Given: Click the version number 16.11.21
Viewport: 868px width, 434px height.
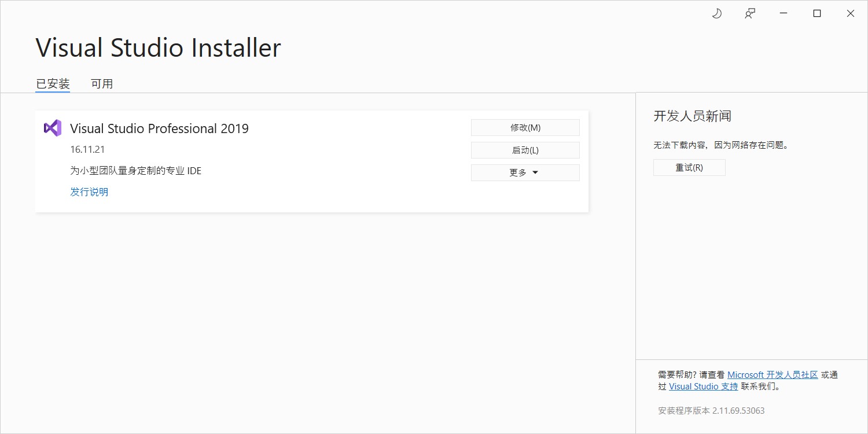Looking at the screenshot, I should 87,149.
